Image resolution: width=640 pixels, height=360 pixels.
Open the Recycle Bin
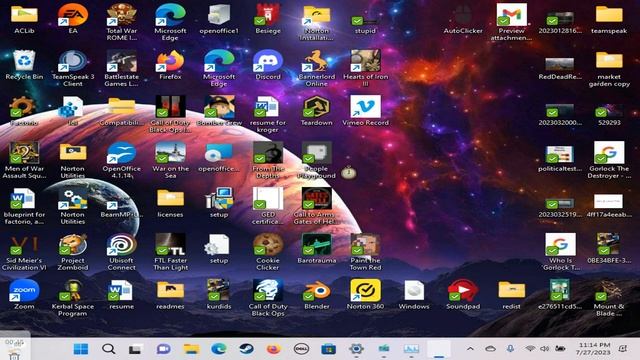24,61
